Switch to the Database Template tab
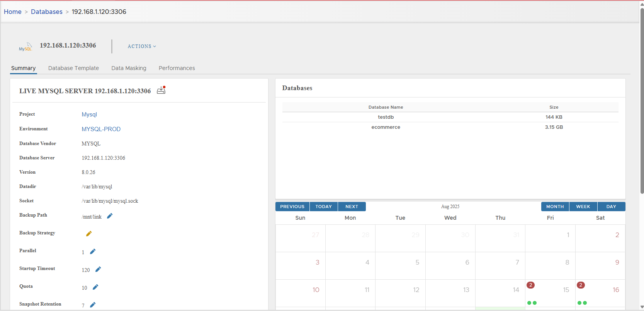This screenshot has height=311, width=644. 73,68
